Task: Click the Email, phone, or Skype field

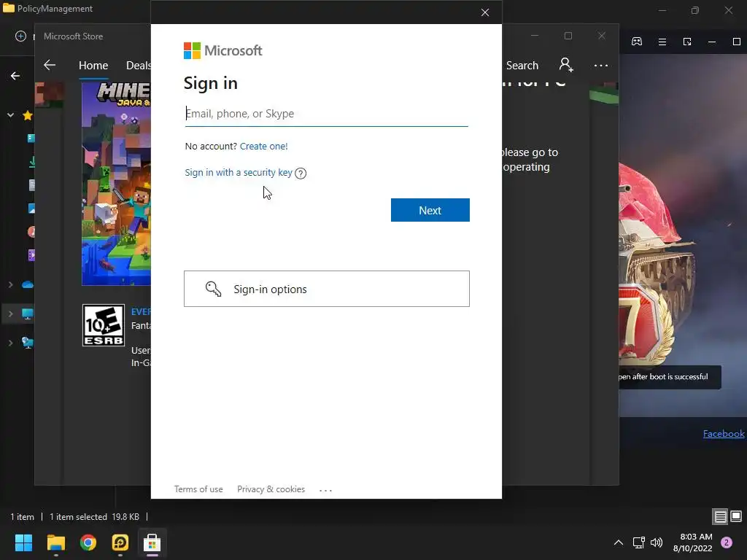Action: [326, 114]
